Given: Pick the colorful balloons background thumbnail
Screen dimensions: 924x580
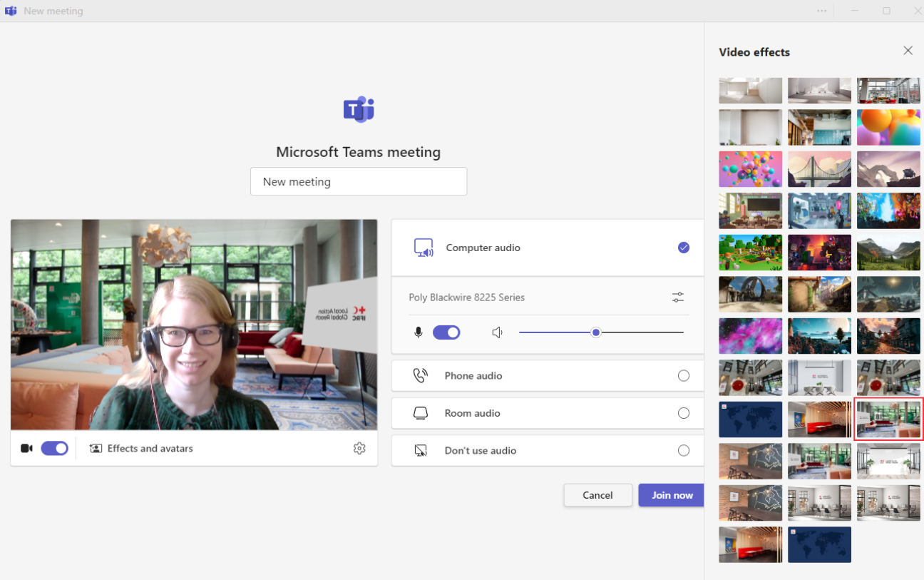Looking at the screenshot, I should tap(750, 169).
